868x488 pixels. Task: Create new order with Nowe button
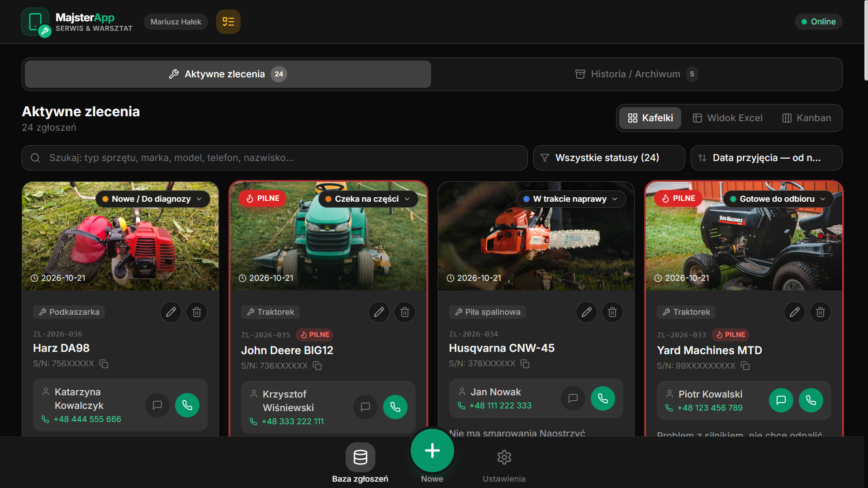click(x=432, y=451)
